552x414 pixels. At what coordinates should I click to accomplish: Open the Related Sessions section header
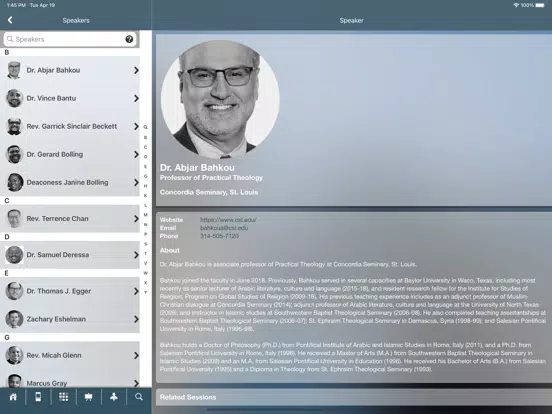click(354, 397)
